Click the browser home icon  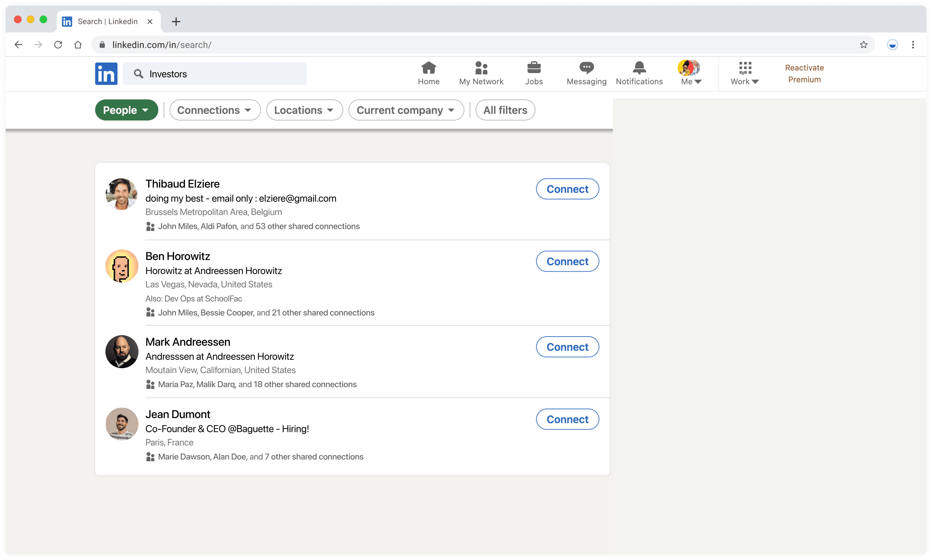(78, 45)
